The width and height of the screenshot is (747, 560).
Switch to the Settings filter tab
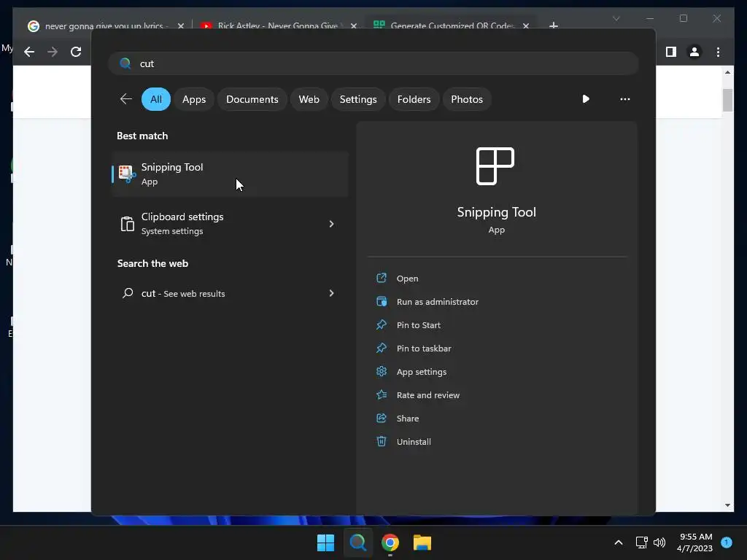(x=357, y=99)
